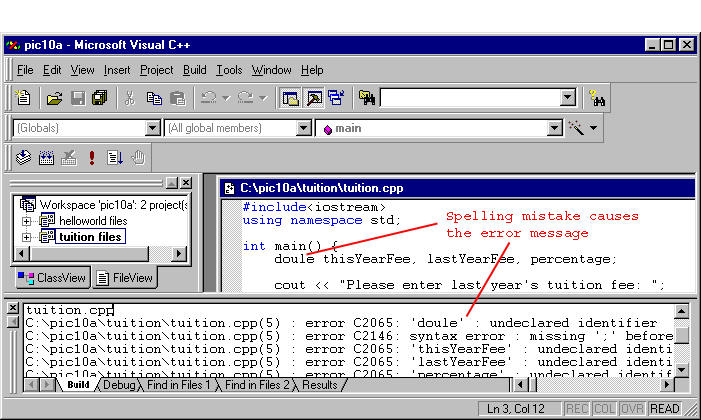Screen dimensions: 701x420
Task: Click the Undo arrow icon
Action: click(x=208, y=98)
